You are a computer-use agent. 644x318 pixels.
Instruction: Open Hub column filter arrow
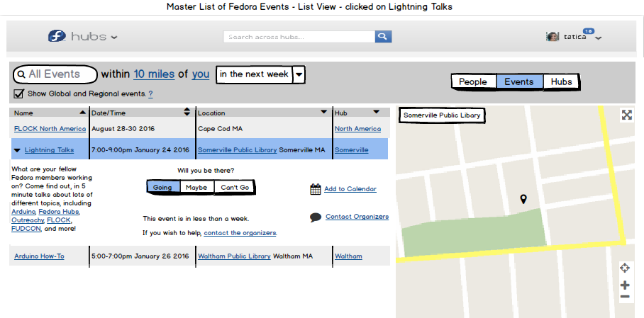pos(376,112)
